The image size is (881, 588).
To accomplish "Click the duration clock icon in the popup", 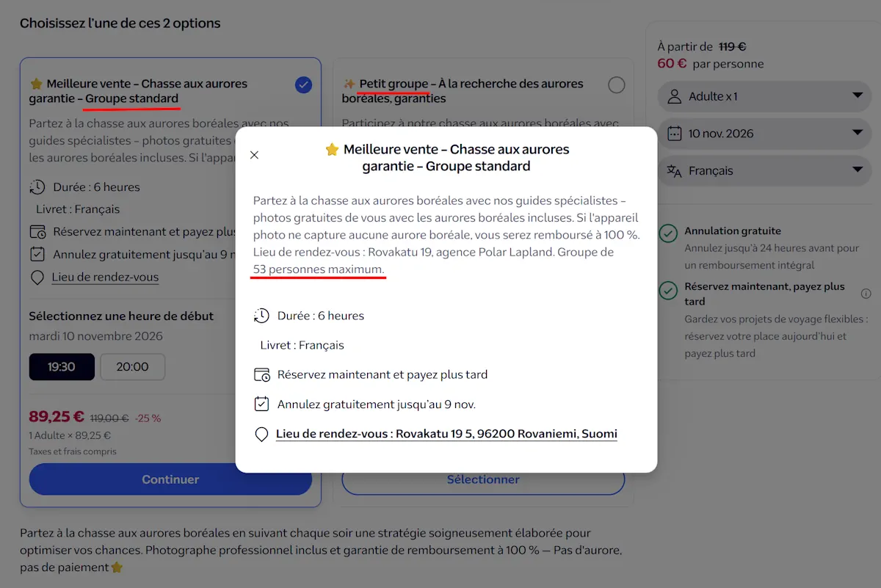I will pyautogui.click(x=261, y=316).
